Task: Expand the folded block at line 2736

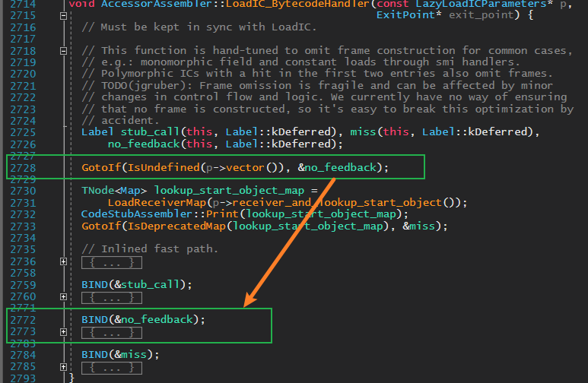Action: pos(63,261)
